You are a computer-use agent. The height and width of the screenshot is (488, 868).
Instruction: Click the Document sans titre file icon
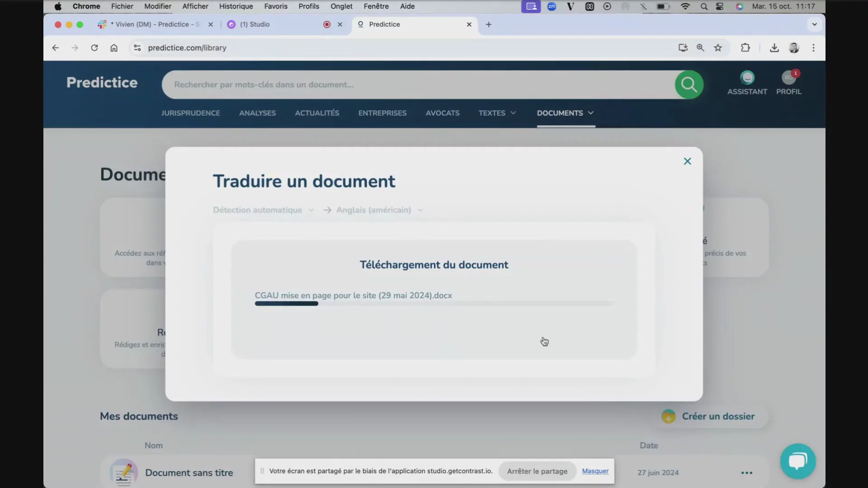click(x=123, y=472)
